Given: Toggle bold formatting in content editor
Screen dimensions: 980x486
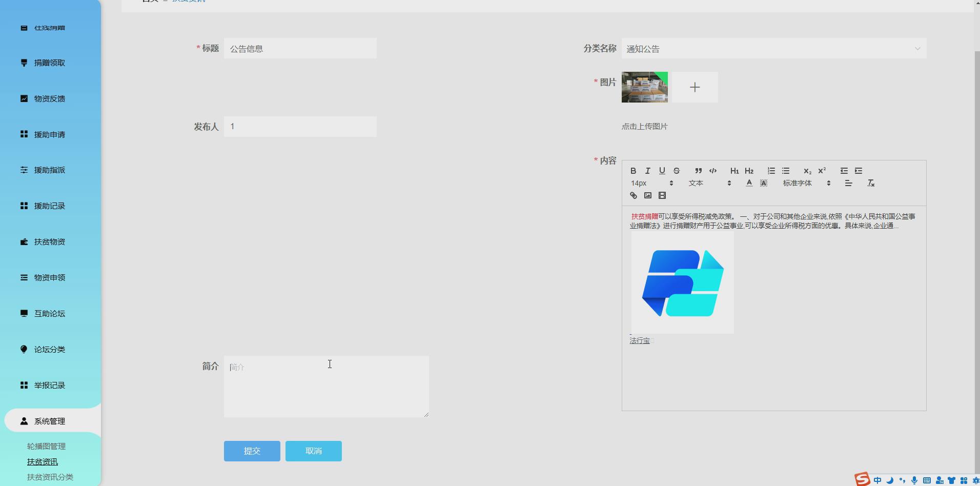Looking at the screenshot, I should coord(633,171).
